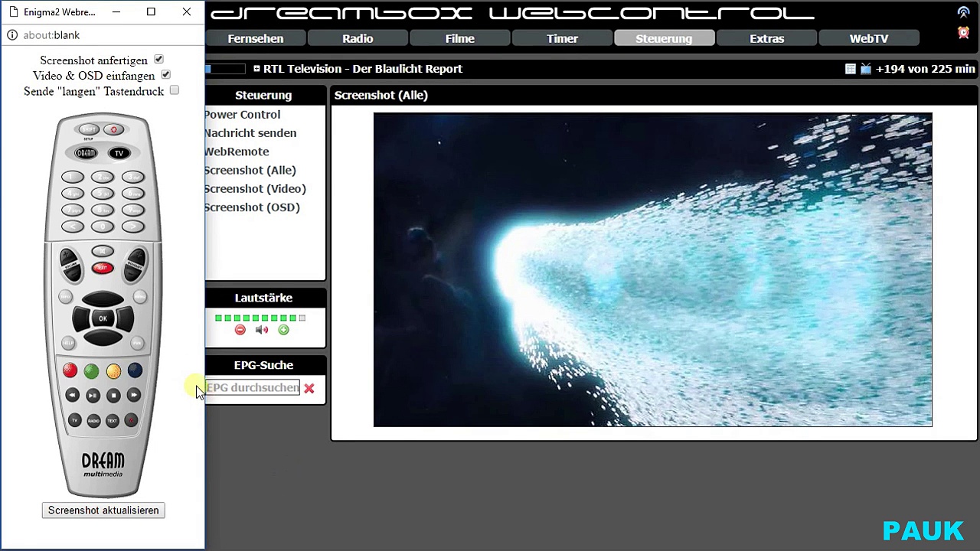Click the Screenshot aktualisieren button
This screenshot has height=551, width=980.
[x=103, y=510]
